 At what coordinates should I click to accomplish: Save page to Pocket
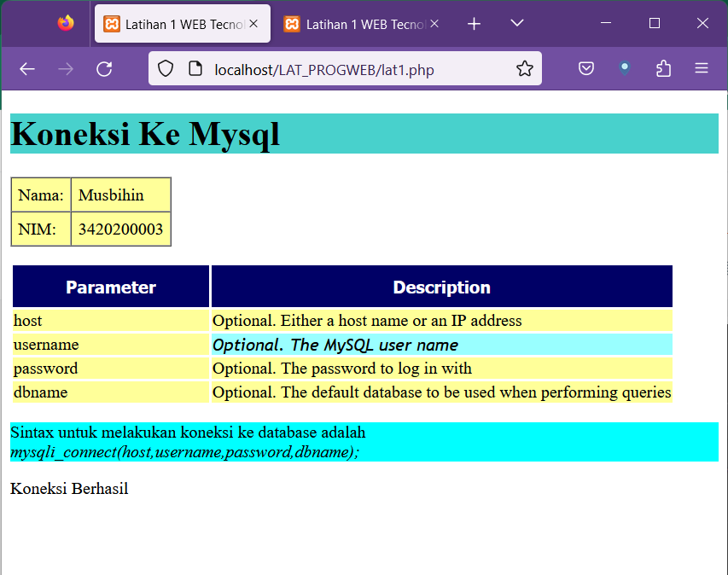586,69
